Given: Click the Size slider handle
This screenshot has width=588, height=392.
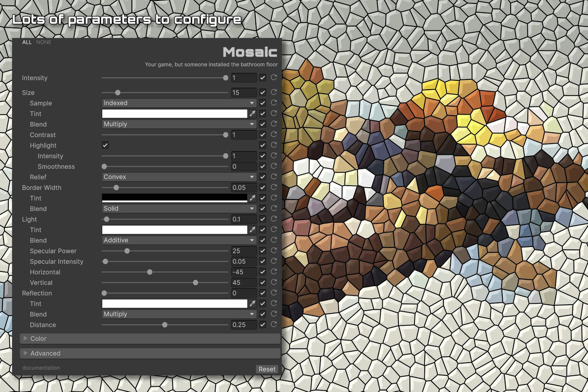Looking at the screenshot, I should tap(118, 92).
